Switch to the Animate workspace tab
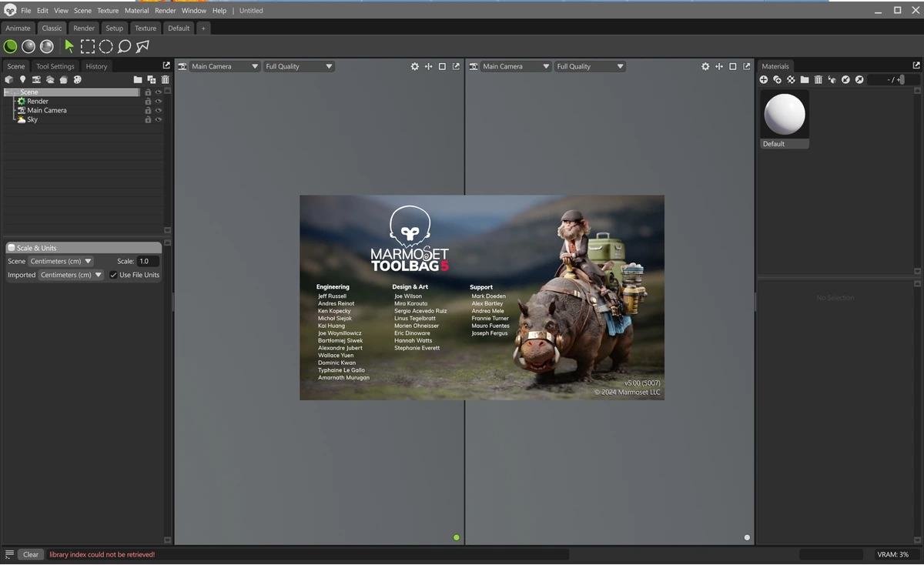This screenshot has height=565, width=924. (x=18, y=28)
